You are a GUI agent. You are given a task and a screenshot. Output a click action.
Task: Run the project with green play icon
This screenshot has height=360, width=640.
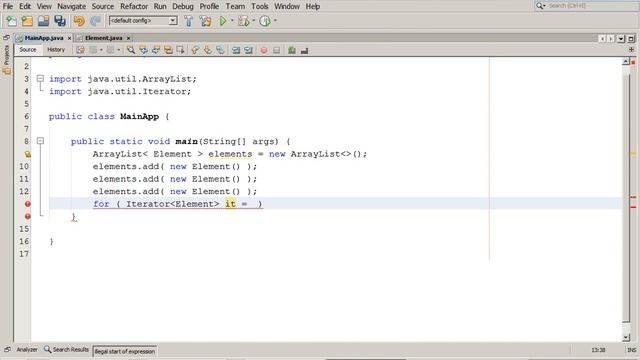coord(223,21)
